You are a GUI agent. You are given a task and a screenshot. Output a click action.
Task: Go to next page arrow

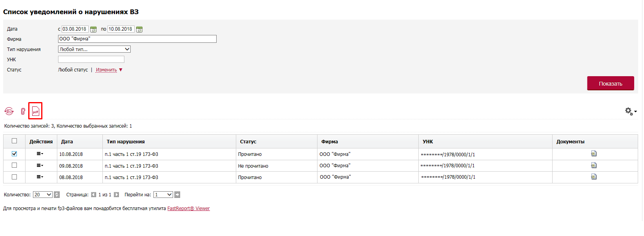click(117, 195)
